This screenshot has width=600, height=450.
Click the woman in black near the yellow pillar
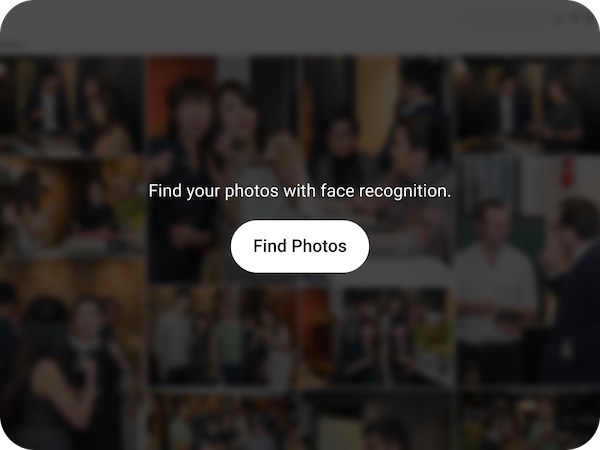coord(341,147)
